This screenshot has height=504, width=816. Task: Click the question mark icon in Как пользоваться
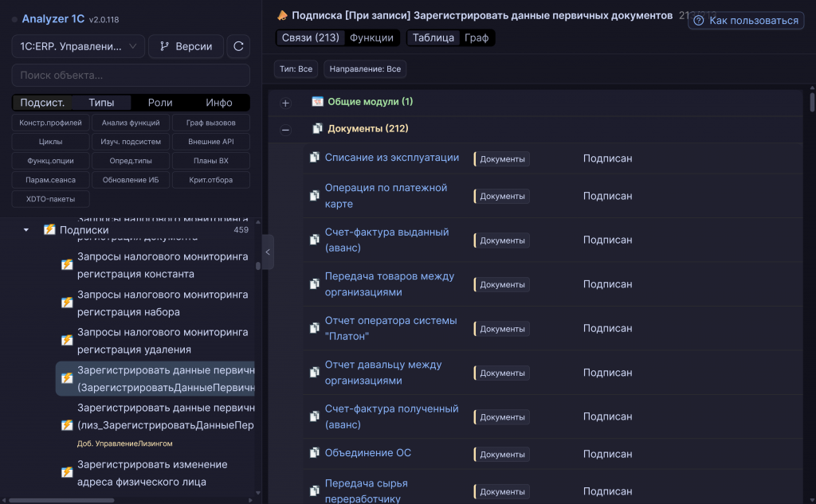(x=699, y=21)
